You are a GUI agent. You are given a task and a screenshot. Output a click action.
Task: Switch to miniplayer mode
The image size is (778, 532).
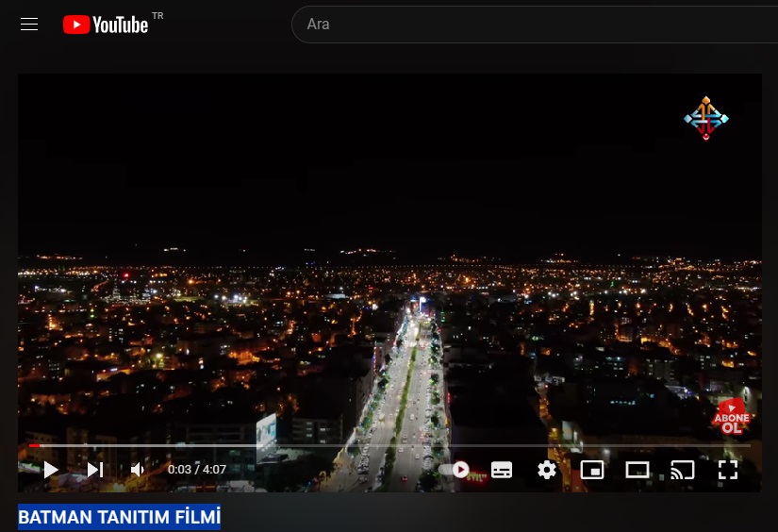point(592,470)
